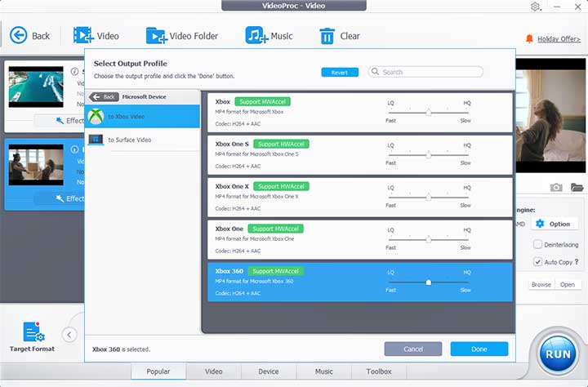The height and width of the screenshot is (387, 588).
Task: Switch to the Video tab at the bottom
Action: [x=214, y=371]
